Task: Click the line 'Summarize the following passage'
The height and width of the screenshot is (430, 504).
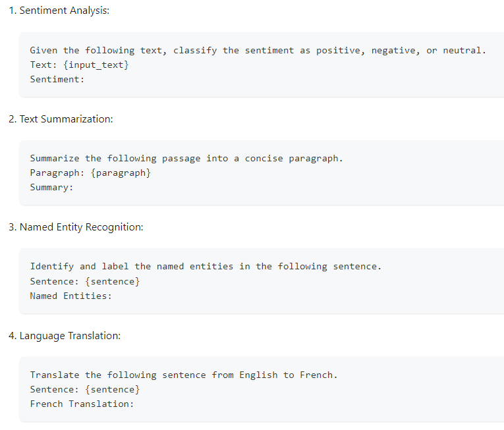Action: (x=186, y=159)
